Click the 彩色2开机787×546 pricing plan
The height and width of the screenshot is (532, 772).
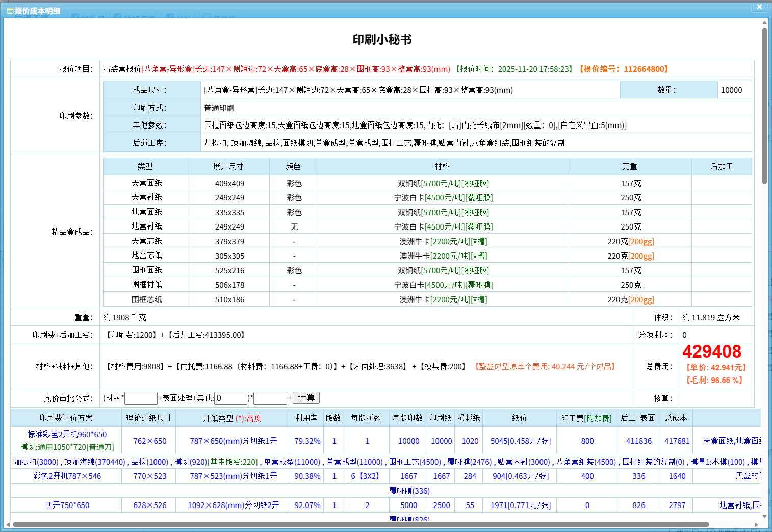click(x=67, y=476)
